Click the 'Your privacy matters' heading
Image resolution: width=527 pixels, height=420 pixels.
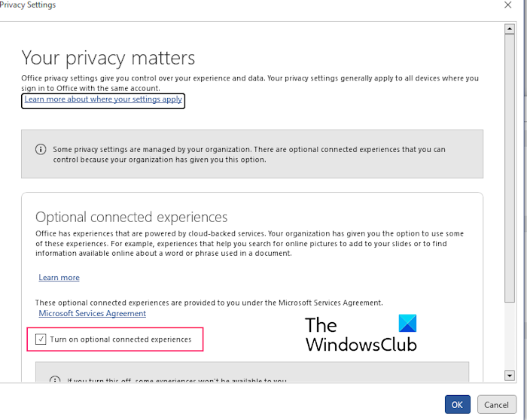(x=108, y=58)
